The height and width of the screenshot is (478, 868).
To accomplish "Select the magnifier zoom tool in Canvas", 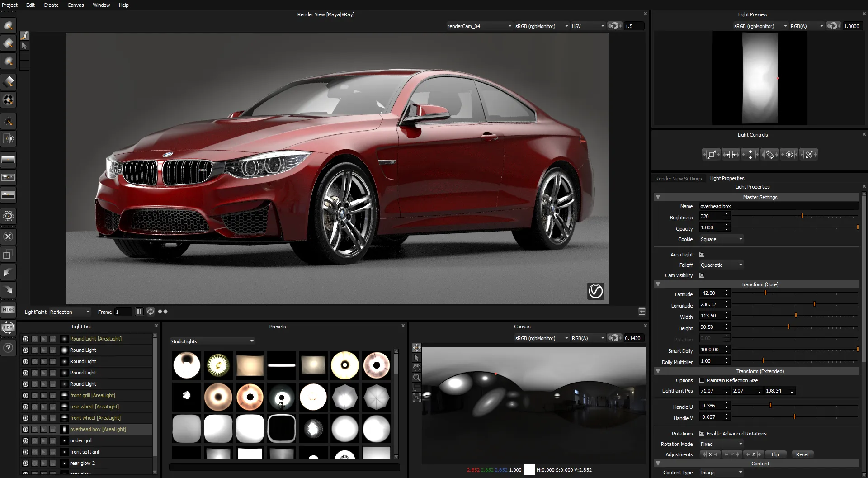I will [x=417, y=377].
